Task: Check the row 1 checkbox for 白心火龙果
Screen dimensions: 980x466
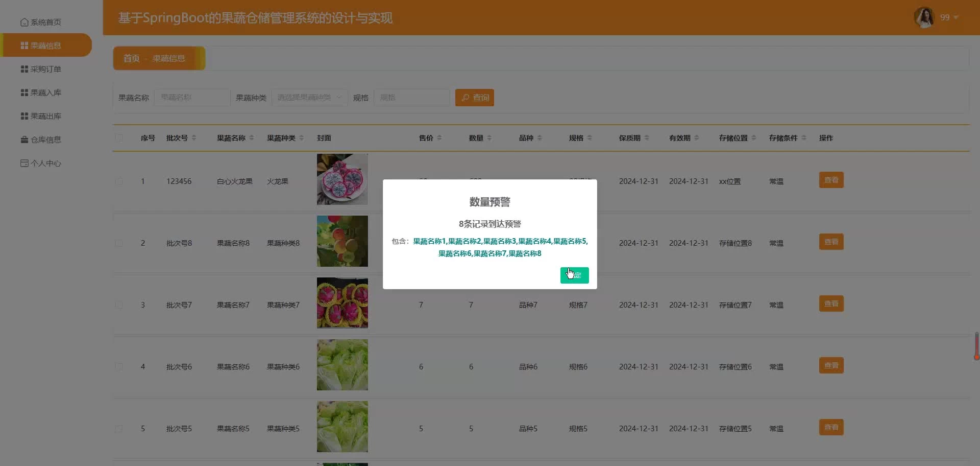Action: 119,181
